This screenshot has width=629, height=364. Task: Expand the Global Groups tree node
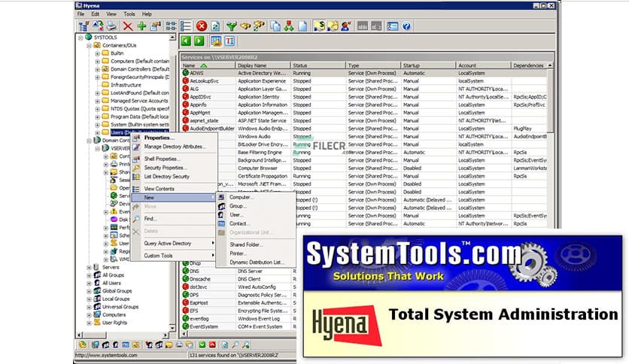[89, 291]
